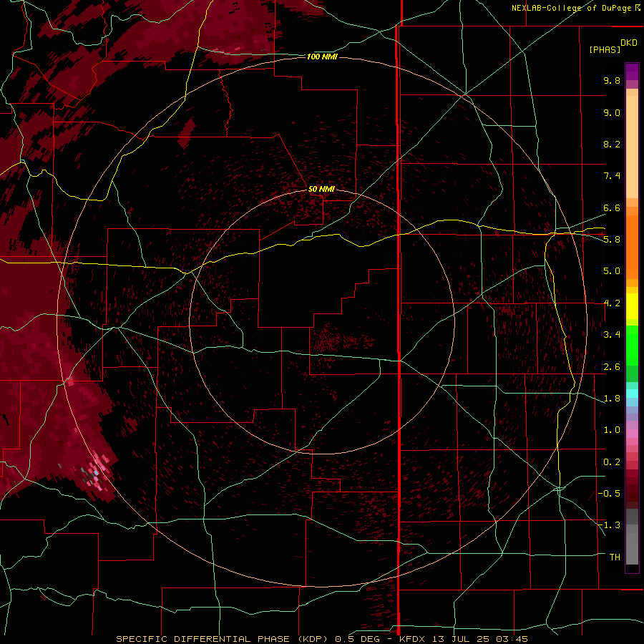Image resolution: width=644 pixels, height=644 pixels.
Task: Click the 1.0 scale value
Action: (612, 430)
